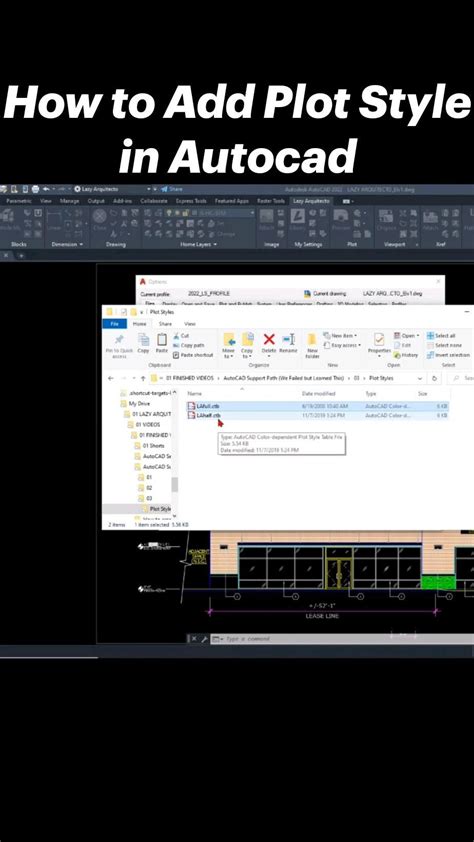The width and height of the screenshot is (474, 842).
Task: Refresh the Plot Styles folder view
Action: click(434, 378)
